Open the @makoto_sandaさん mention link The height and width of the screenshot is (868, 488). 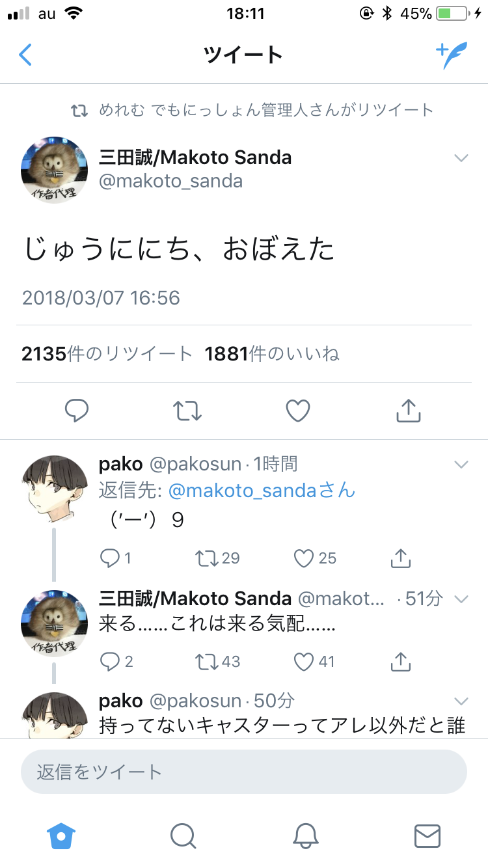(x=262, y=491)
